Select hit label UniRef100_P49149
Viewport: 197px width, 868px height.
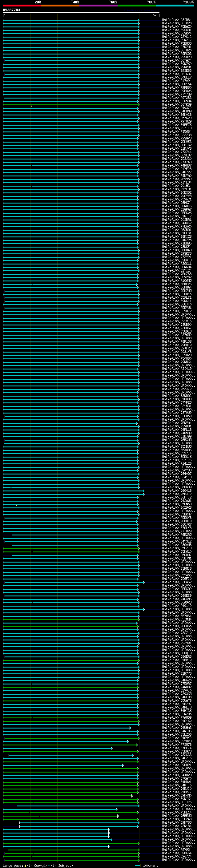pos(177,606)
